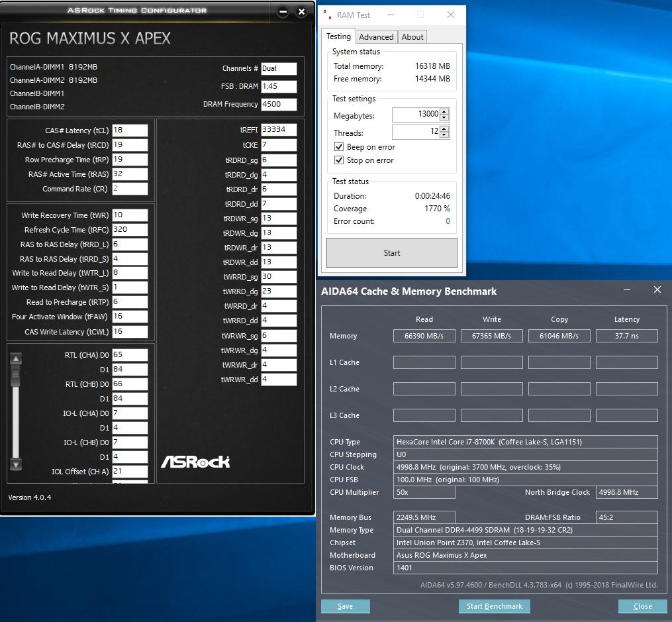Minimize the AIDA64 Cache & Memory Benchmark window
This screenshot has height=622, width=672.
tap(627, 290)
